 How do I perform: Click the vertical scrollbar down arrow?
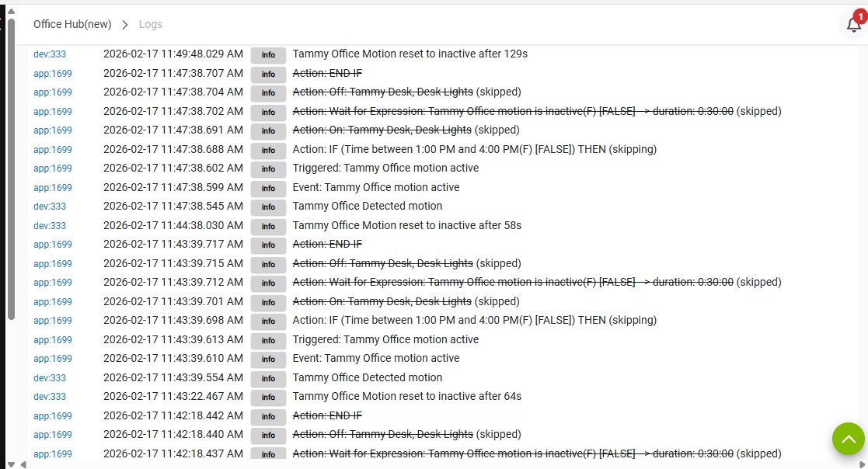(x=11, y=464)
